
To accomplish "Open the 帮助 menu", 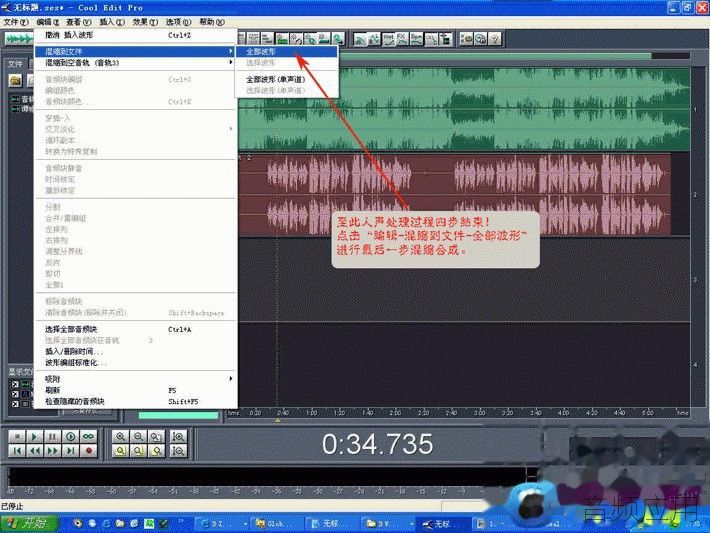I will coord(211,22).
